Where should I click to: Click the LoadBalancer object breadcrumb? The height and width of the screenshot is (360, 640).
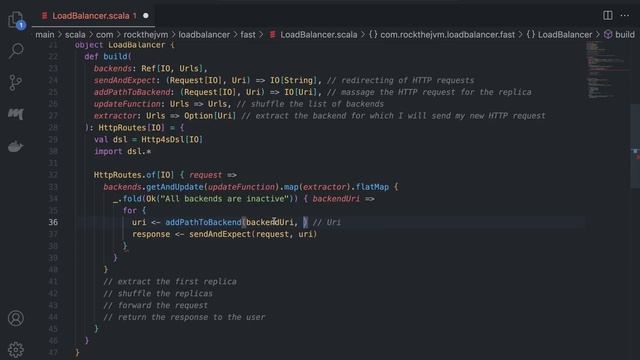click(x=559, y=35)
